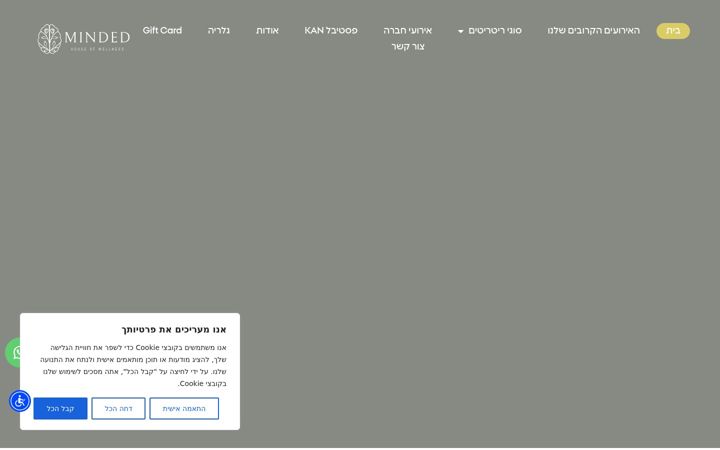Open the אודות about page

pos(267,31)
